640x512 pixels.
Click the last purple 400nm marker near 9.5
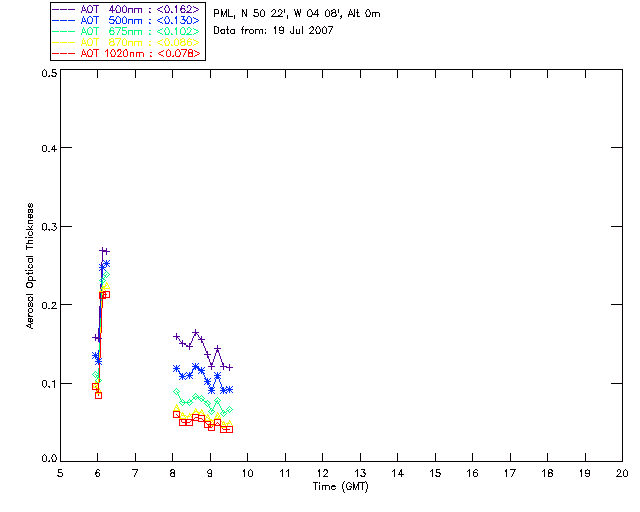(229, 368)
